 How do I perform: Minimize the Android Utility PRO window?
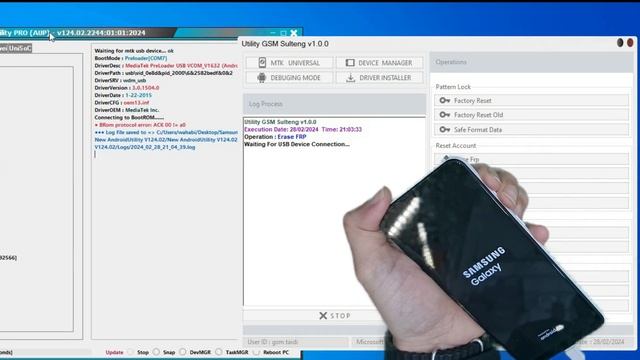(x=273, y=33)
